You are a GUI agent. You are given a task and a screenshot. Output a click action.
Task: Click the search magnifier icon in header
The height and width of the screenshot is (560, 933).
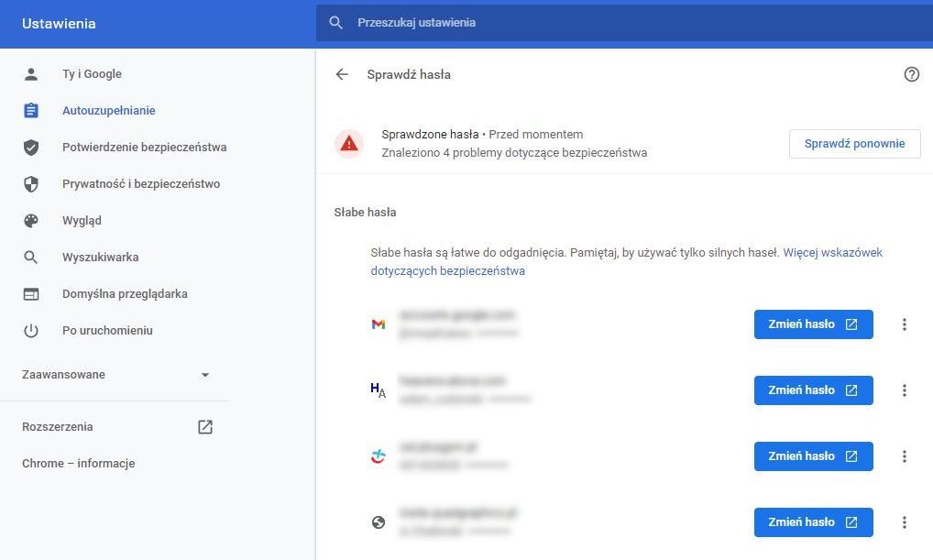[336, 23]
